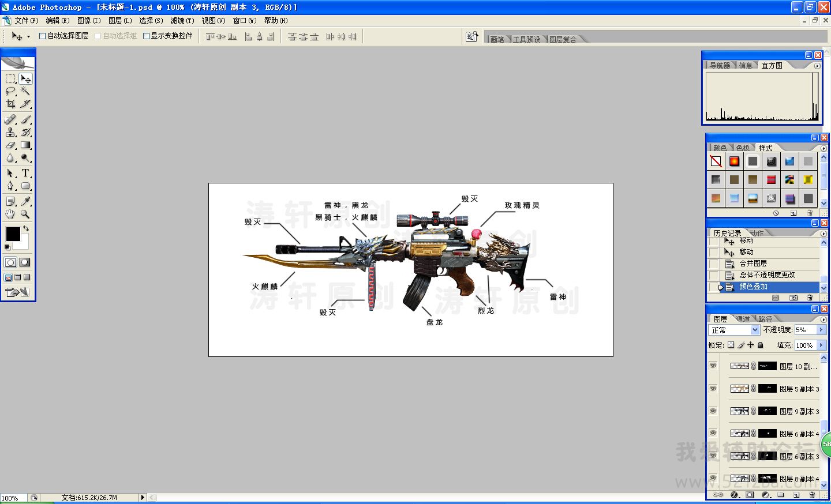831x504 pixels.
Task: Click the foreground color black swatch
Action: coord(13,234)
